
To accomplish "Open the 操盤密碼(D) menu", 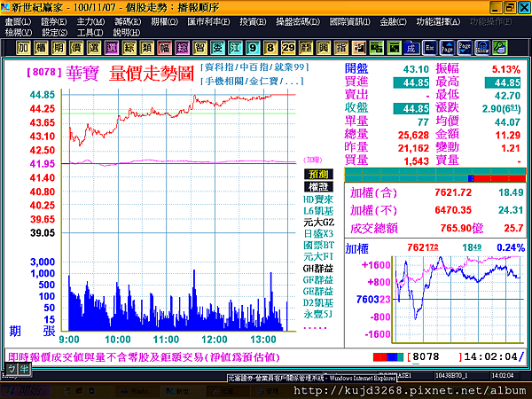I will [298, 22].
